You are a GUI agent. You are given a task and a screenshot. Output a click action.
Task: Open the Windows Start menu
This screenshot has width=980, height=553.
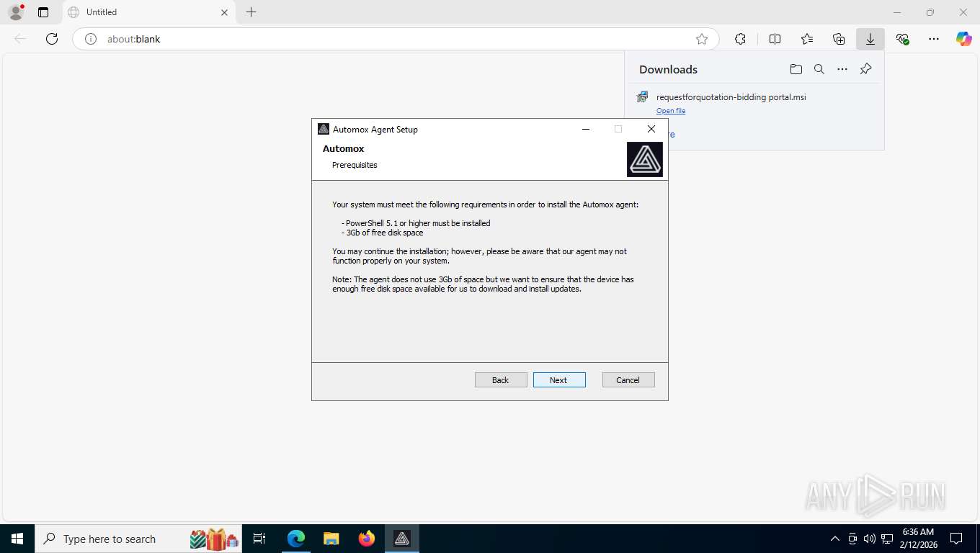17,539
